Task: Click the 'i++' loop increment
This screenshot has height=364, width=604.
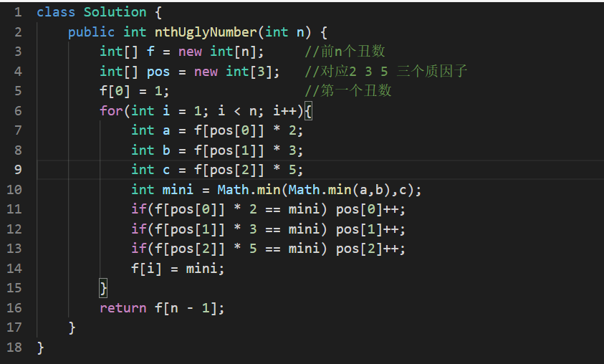Action: click(284, 111)
